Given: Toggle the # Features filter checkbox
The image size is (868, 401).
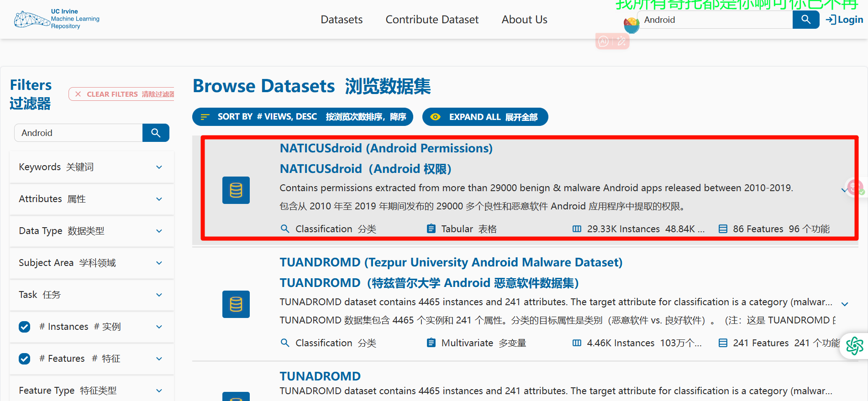Looking at the screenshot, I should pyautogui.click(x=25, y=359).
